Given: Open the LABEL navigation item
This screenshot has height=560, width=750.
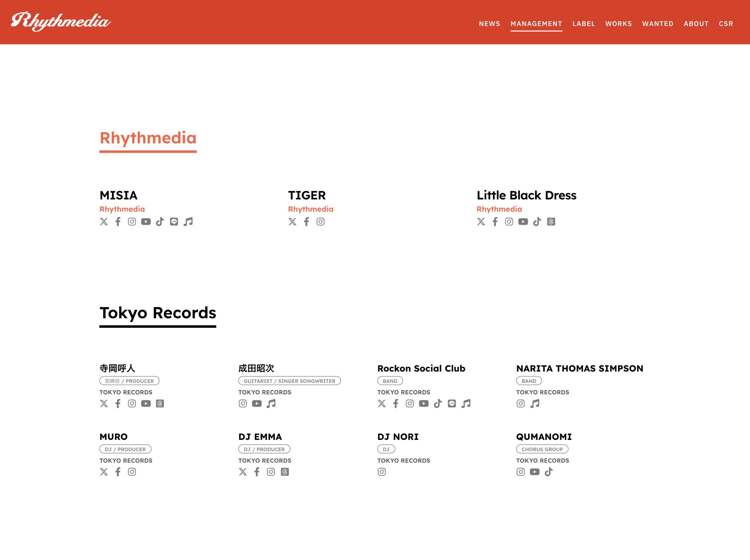Looking at the screenshot, I should 584,24.
